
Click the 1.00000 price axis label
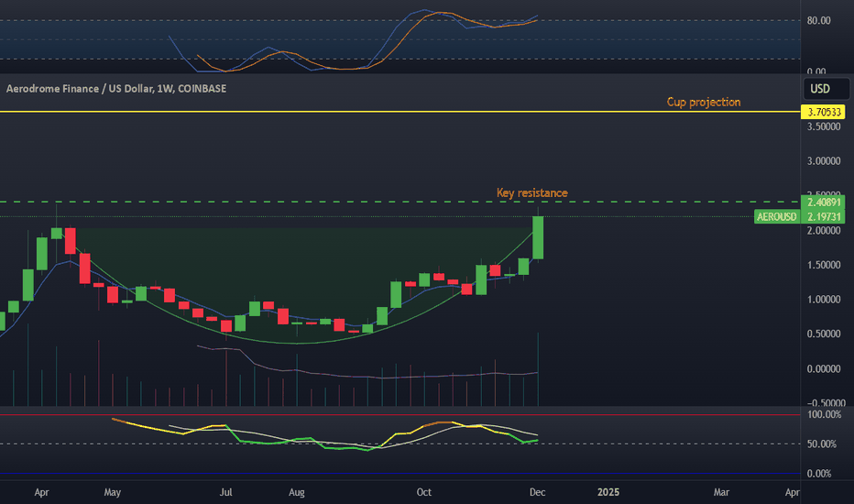pyautogui.click(x=824, y=300)
